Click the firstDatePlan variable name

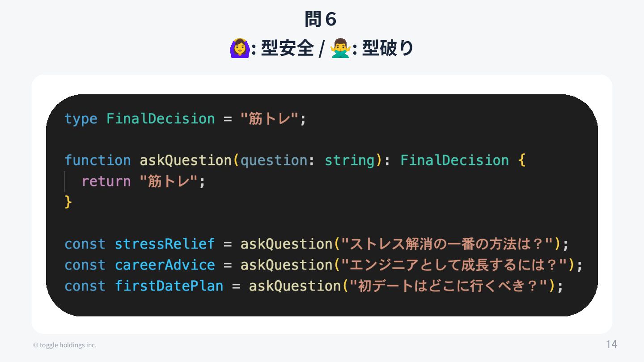point(169,286)
